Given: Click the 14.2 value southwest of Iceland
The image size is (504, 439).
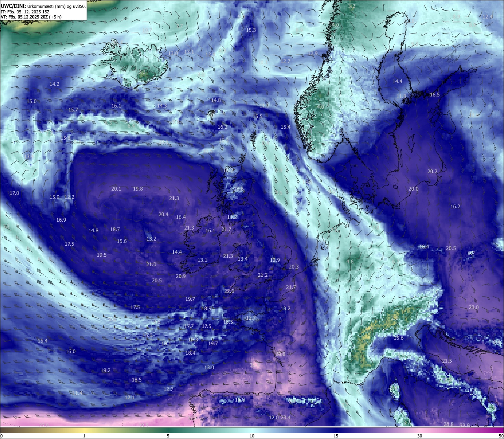Looking at the screenshot, I should pyautogui.click(x=54, y=84).
